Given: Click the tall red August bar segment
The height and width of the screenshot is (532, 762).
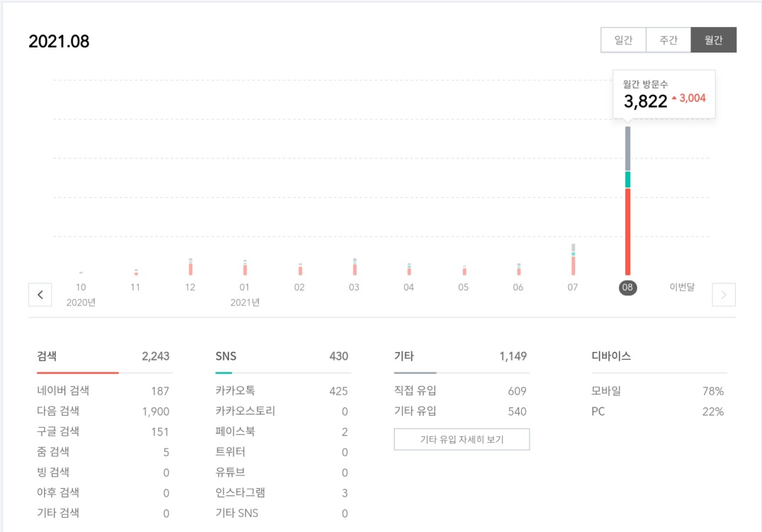Looking at the screenshot, I should 627,232.
